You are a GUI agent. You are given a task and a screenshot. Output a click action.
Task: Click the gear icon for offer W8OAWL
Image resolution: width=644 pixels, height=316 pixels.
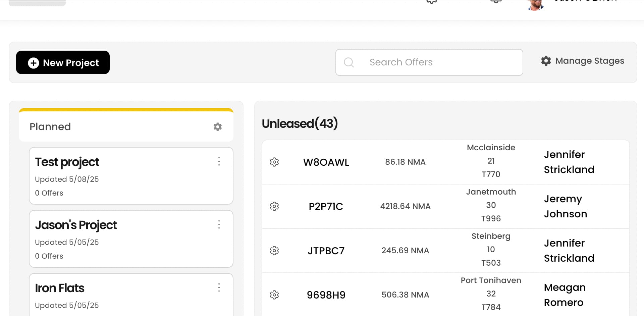pos(274,162)
